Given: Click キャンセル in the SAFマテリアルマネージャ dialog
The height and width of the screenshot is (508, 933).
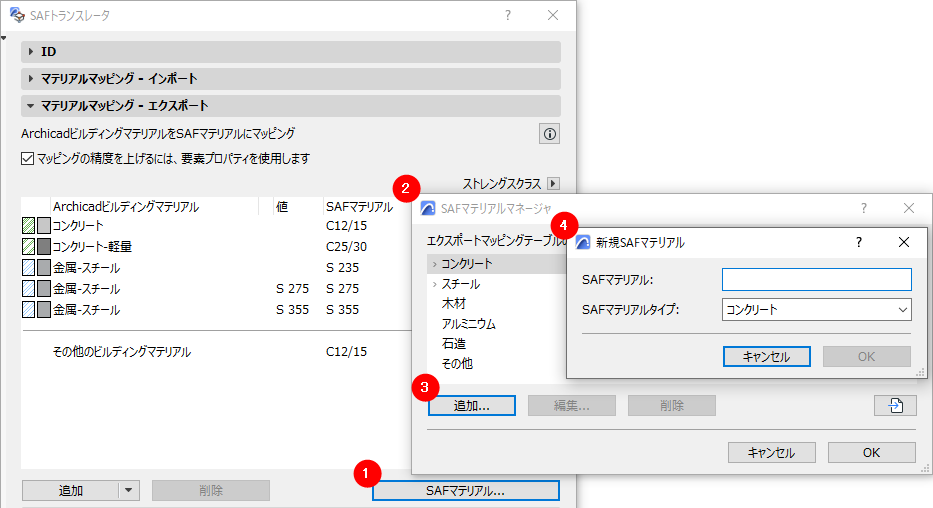Looking at the screenshot, I should 772,453.
